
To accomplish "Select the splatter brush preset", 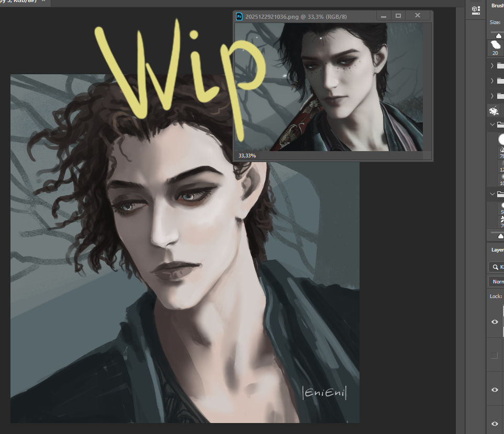I will click(x=494, y=111).
